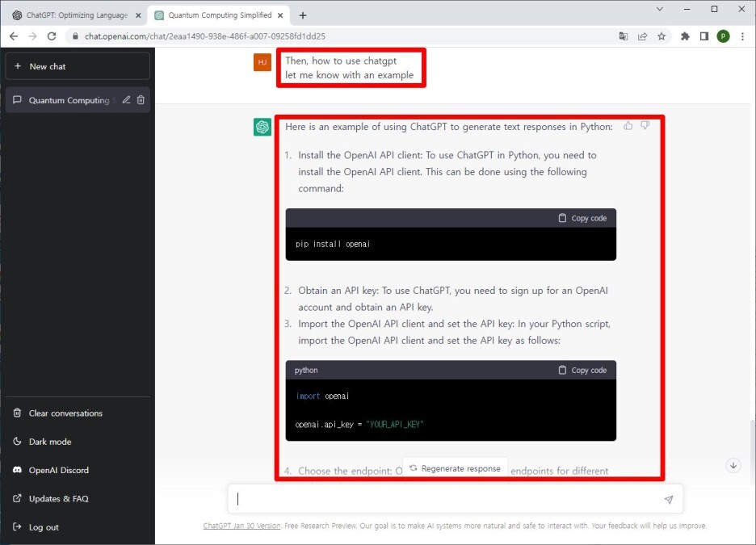Go forward in browser history
Screen dimensions: 756x545
point(32,36)
